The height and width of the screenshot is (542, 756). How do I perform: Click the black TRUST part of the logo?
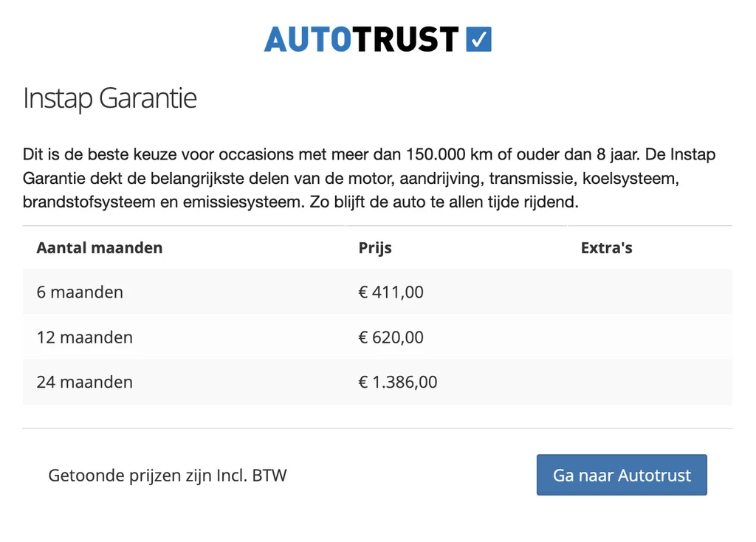[x=404, y=39]
